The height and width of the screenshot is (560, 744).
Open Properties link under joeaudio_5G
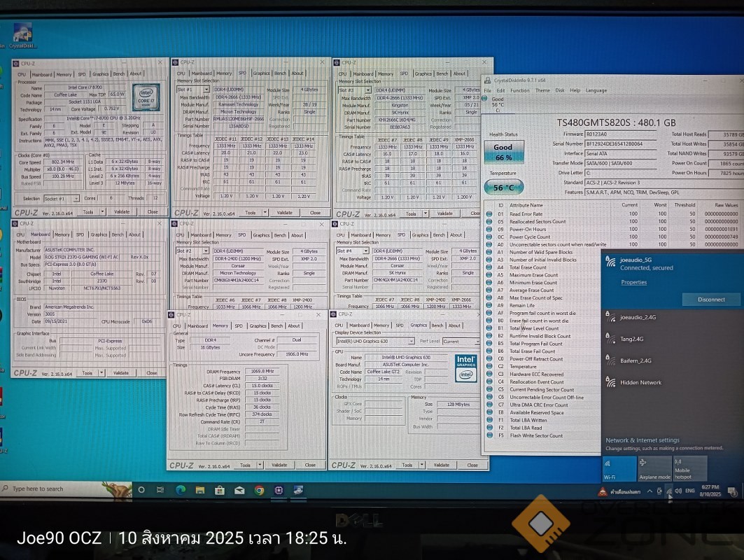(x=633, y=282)
